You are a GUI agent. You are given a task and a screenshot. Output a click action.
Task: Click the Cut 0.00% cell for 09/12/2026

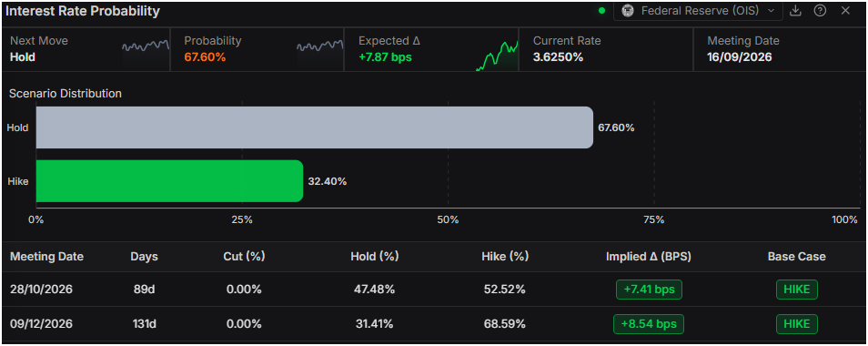[x=244, y=324]
